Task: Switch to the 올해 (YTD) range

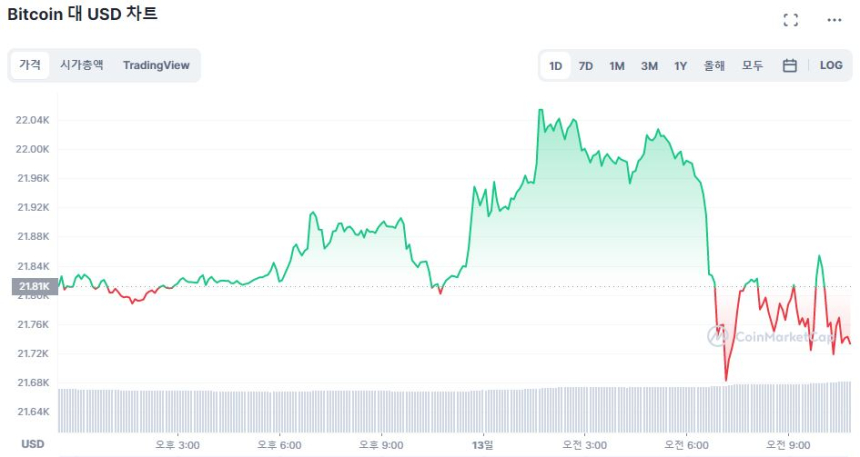Action: [x=714, y=66]
